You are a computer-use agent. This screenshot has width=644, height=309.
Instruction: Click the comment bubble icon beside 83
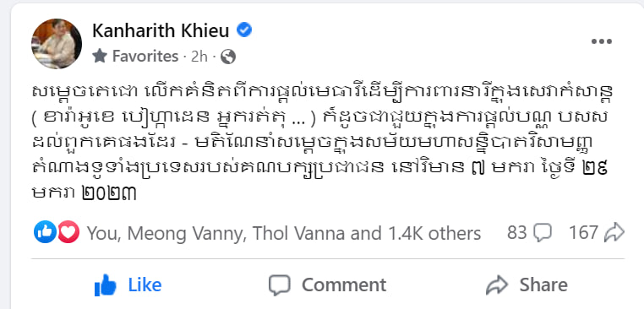(542, 233)
